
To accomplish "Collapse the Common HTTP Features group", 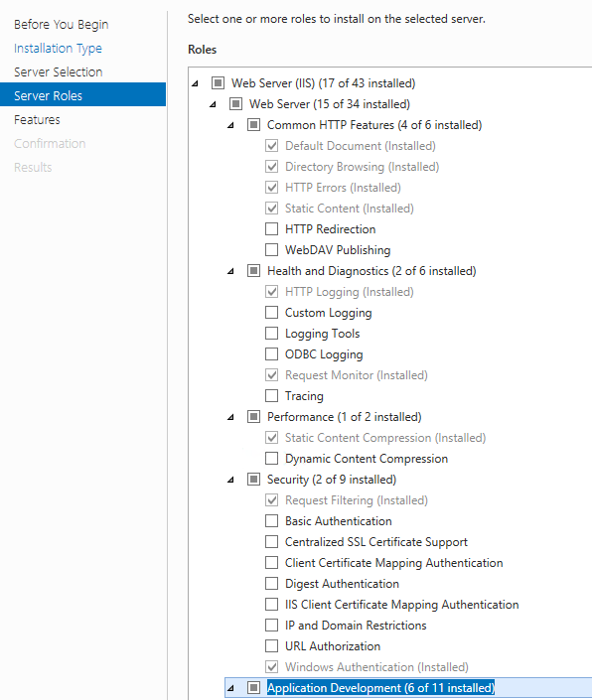I will 230,125.
